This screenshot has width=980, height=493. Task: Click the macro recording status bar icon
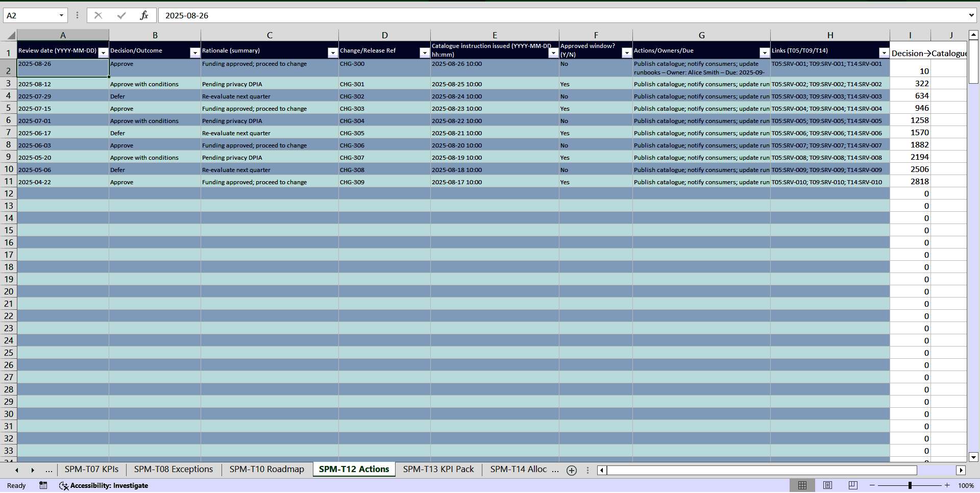click(x=43, y=485)
